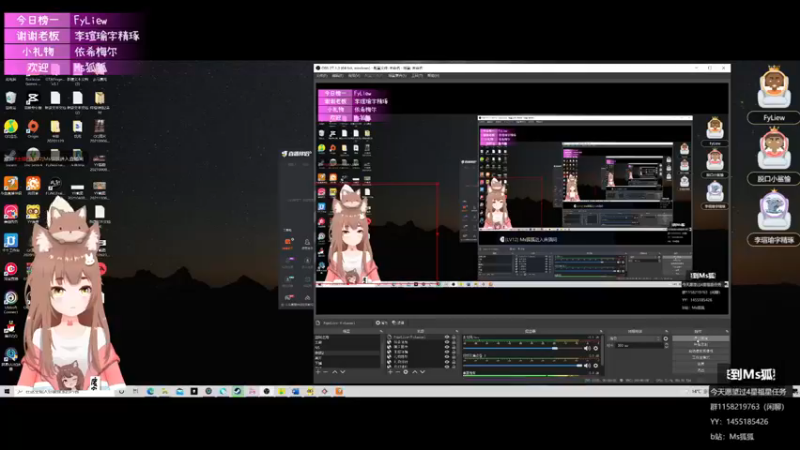Screen dimensions: 800x450
Task: Open 文件 menu in OBS menu bar
Action: pos(322,76)
